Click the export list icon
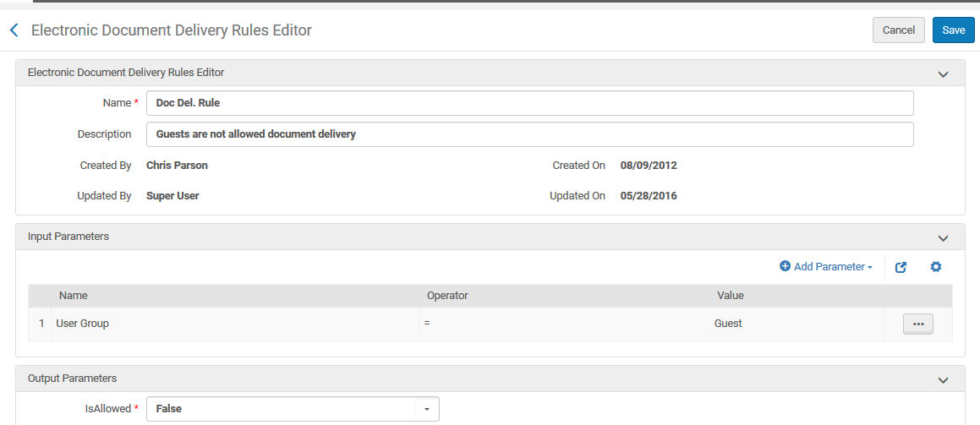The width and height of the screenshot is (980, 425). (x=901, y=267)
